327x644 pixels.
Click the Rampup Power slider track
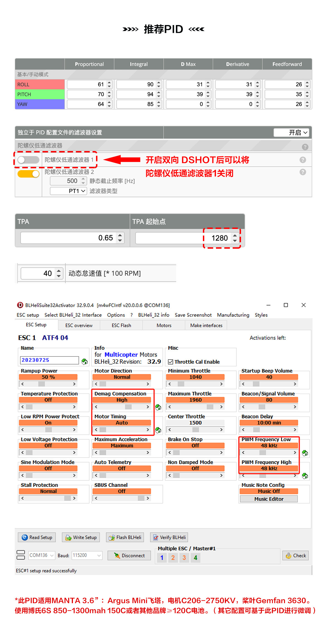(x=48, y=384)
